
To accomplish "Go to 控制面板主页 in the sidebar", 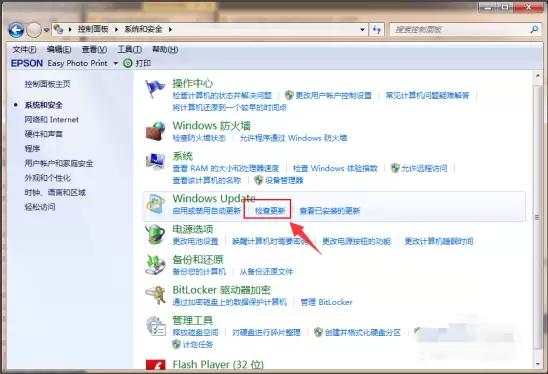I will point(48,84).
